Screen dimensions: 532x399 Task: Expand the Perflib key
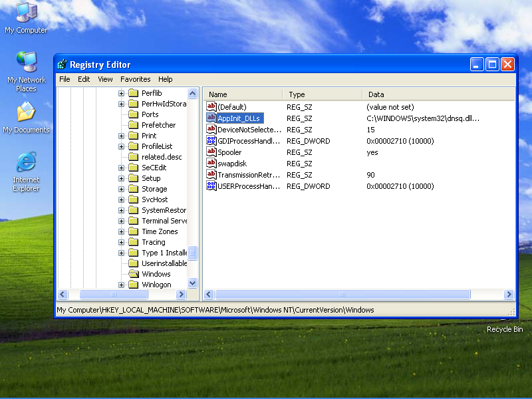tap(121, 93)
